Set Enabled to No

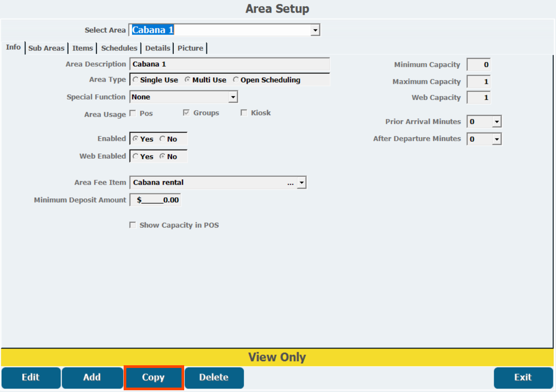163,139
